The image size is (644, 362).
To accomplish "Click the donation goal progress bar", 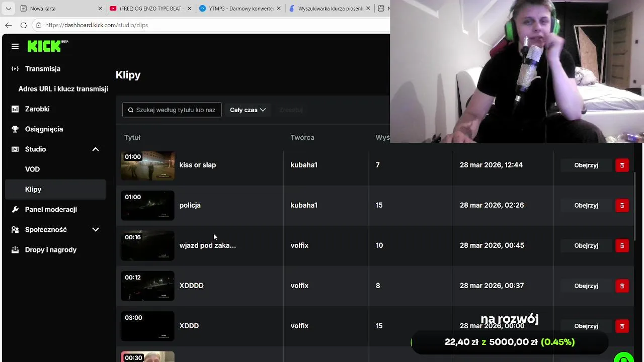I will pyautogui.click(x=509, y=342).
